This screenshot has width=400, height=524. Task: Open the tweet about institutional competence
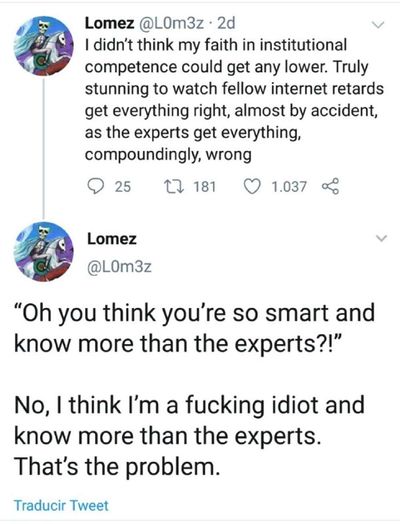point(234,100)
